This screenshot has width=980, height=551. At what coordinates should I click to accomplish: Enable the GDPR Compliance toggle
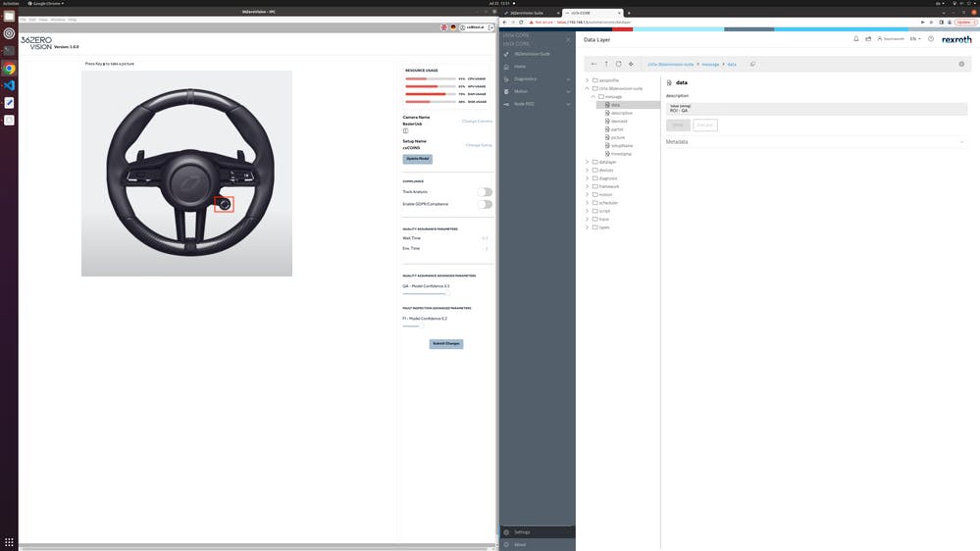[x=485, y=204]
